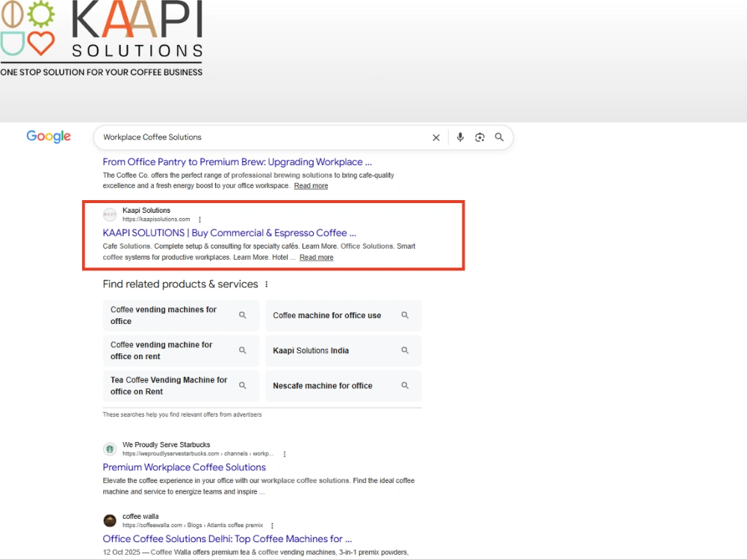
Task: Select related search Coffee machine for office use
Action: coord(343,315)
